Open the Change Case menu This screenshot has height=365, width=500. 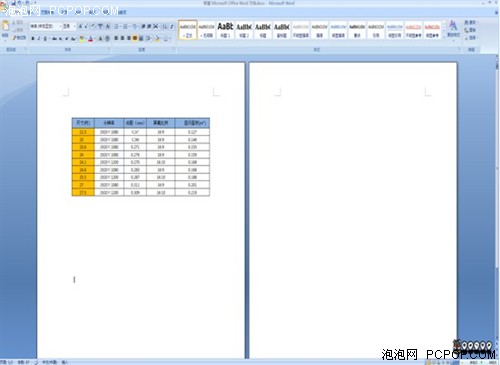[73, 39]
